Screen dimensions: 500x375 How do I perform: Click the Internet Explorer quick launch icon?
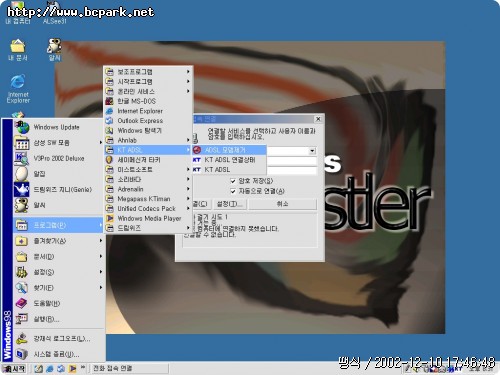tap(50, 369)
